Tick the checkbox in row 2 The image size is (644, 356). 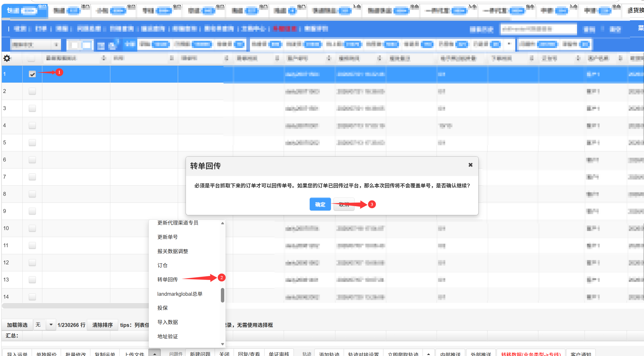click(x=32, y=91)
